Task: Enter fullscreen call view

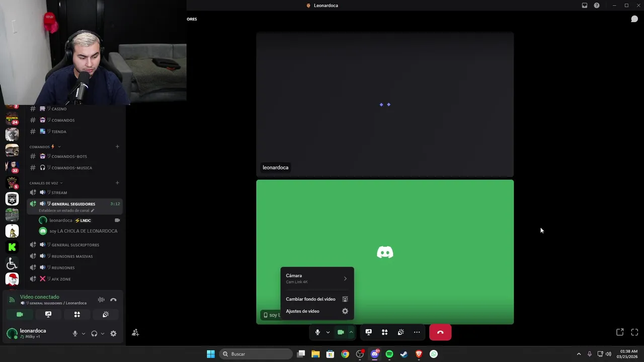Action: click(x=634, y=332)
